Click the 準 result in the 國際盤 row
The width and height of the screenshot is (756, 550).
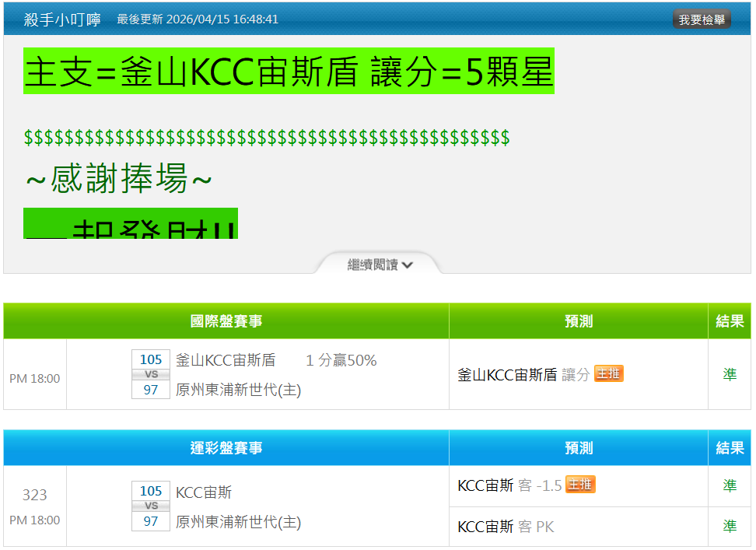pos(730,374)
